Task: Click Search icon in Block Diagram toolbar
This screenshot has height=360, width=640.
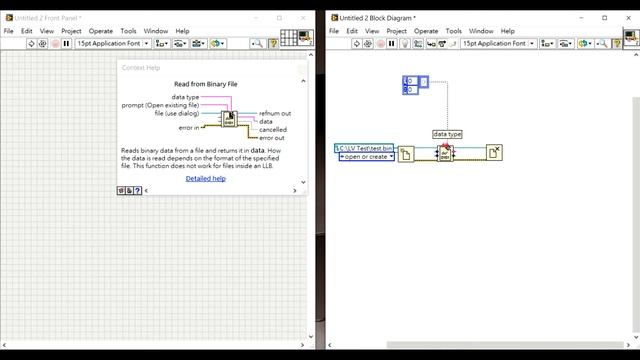Action: (602, 43)
